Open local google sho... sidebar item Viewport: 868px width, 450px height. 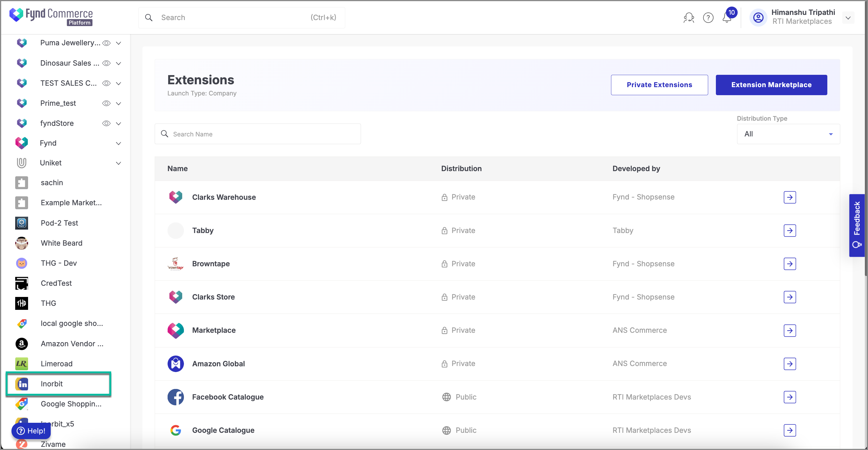point(71,324)
